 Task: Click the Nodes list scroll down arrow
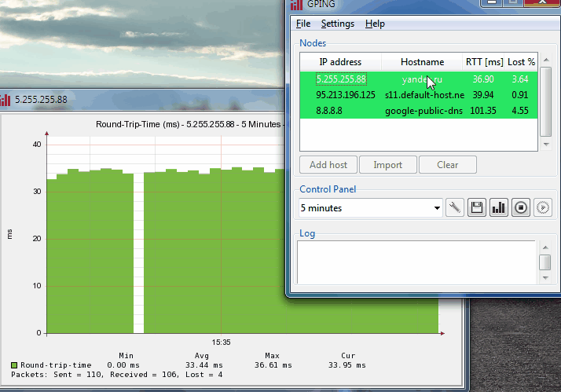point(546,144)
